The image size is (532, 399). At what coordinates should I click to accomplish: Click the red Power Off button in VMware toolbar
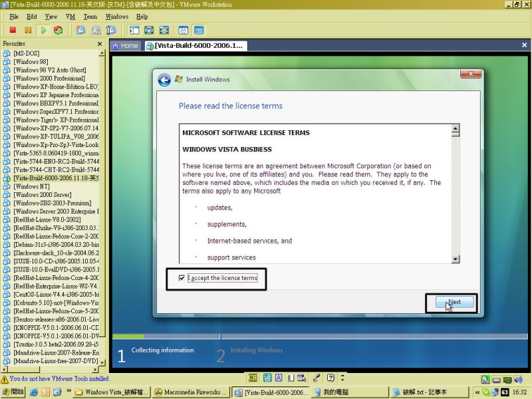coord(13,30)
